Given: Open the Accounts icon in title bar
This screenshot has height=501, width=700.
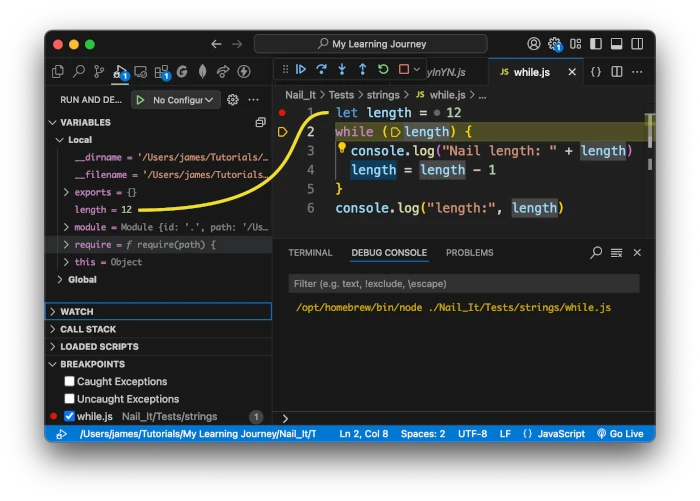Looking at the screenshot, I should tap(533, 44).
